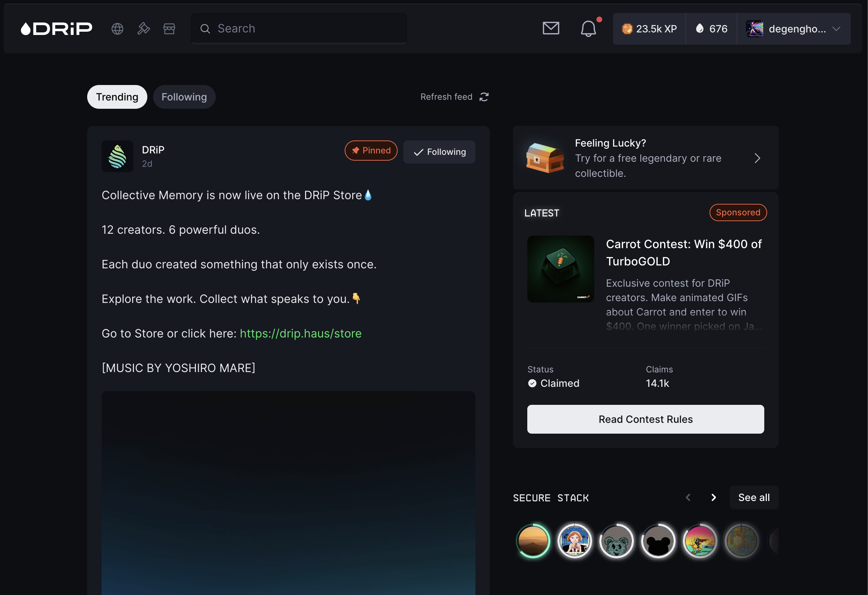This screenshot has width=868, height=595.
Task: Play the post video preview
Action: (288, 493)
